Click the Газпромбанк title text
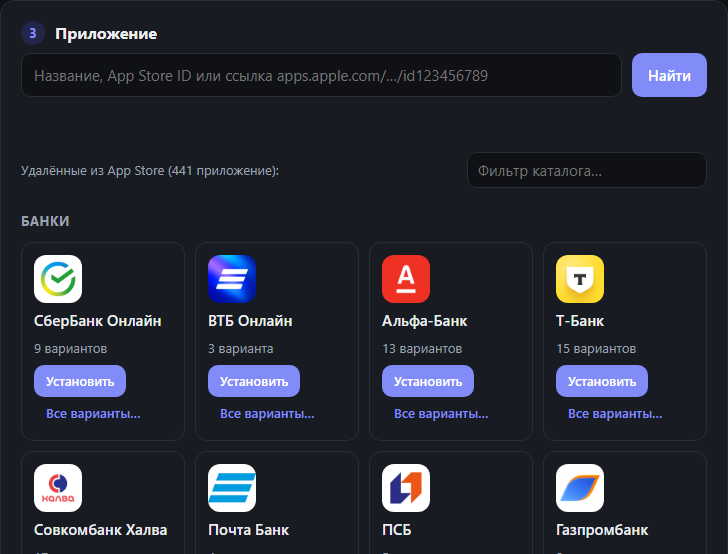The height and width of the screenshot is (554, 728). point(602,530)
